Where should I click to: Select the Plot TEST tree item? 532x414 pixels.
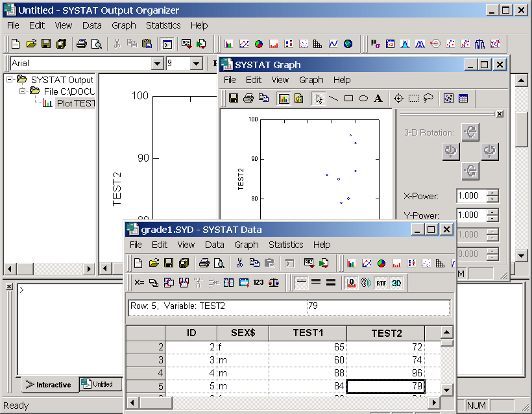point(75,103)
